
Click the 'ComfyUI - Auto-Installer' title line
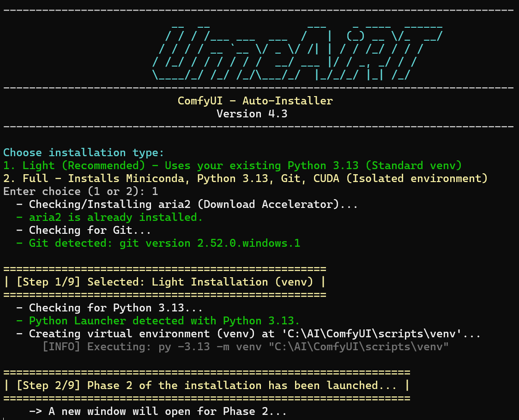[255, 101]
